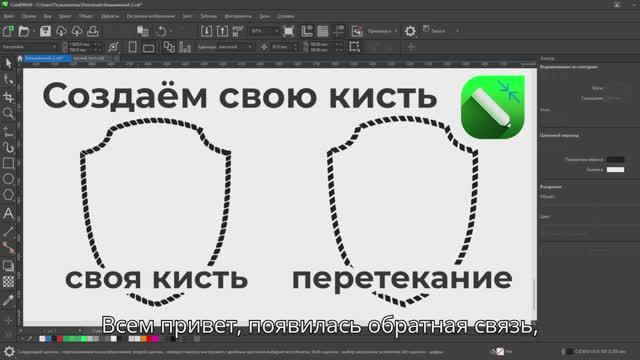This screenshot has height=360, width=640.
Task: Expand the undo history arrow
Action: (x=171, y=31)
